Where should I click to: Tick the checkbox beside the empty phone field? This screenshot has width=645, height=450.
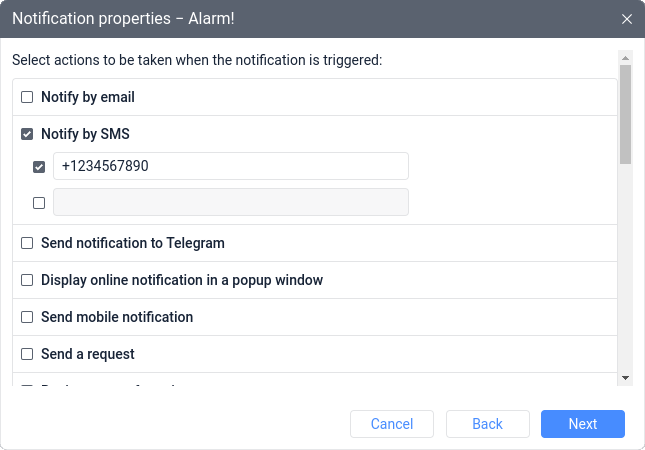pos(39,203)
